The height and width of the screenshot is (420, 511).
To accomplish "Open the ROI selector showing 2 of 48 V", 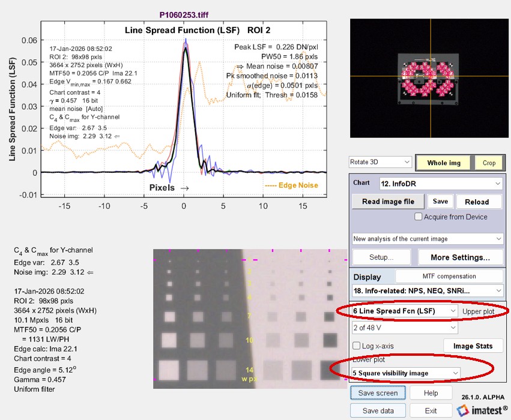I will 404,328.
